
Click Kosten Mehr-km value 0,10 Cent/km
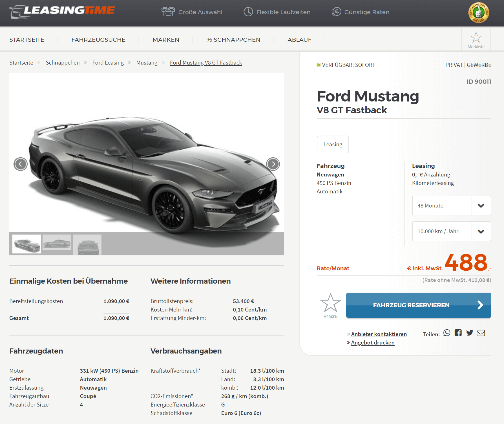250,310
